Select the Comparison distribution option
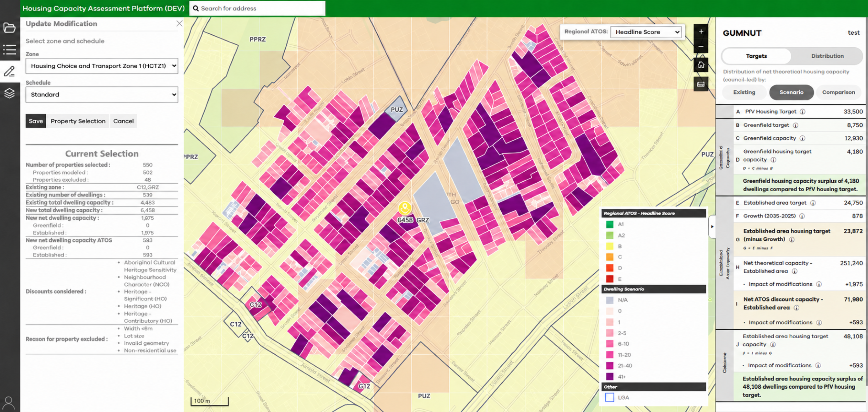Image resolution: width=868 pixels, height=412 pixels. click(838, 92)
